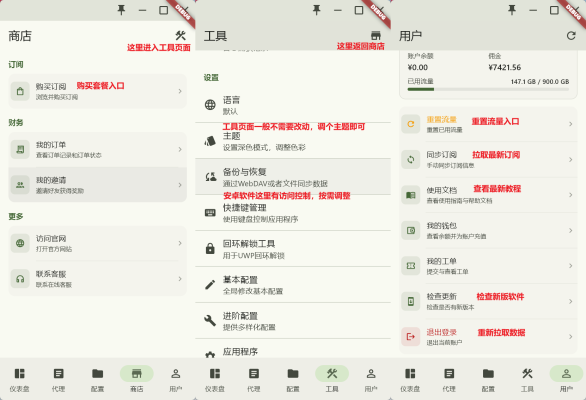The image size is (586, 400).
Task: Open 仪表盘 tab in 用户 window
Action: (x=410, y=379)
